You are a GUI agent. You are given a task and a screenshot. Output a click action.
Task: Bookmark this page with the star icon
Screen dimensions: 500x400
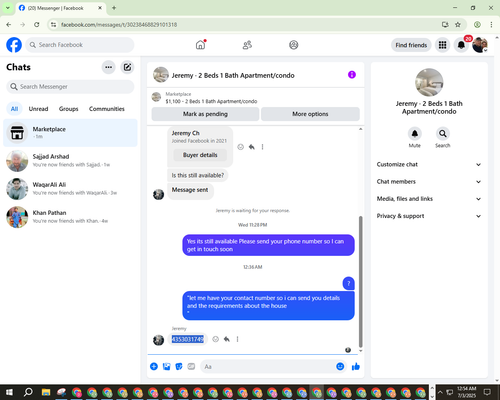458,24
